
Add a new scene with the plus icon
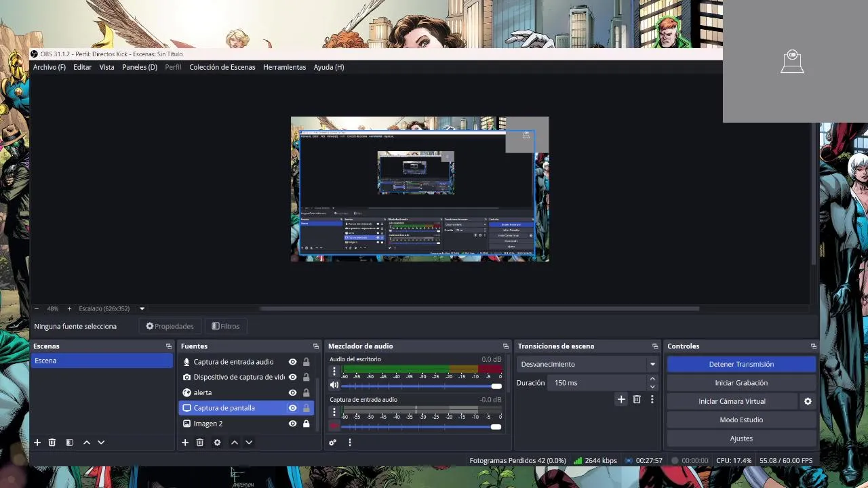pyautogui.click(x=37, y=443)
